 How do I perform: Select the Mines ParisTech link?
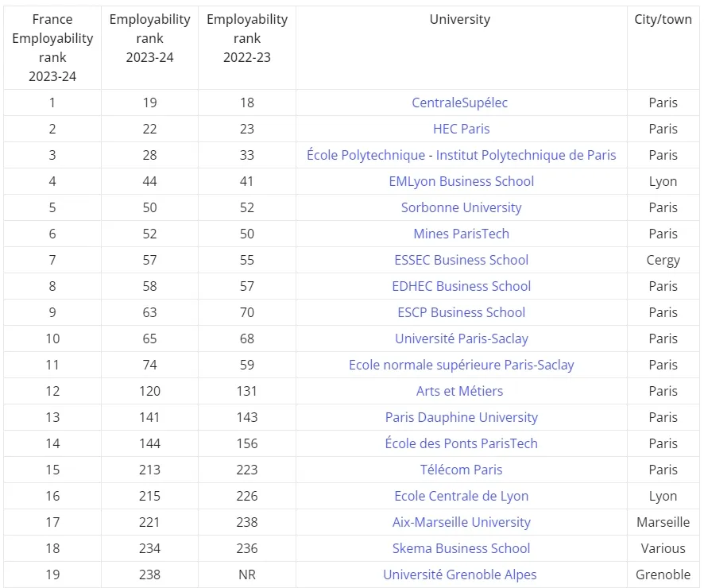pos(461,234)
